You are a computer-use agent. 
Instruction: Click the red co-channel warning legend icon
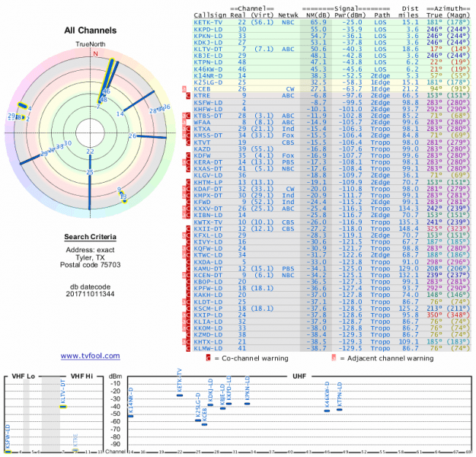coord(208,358)
